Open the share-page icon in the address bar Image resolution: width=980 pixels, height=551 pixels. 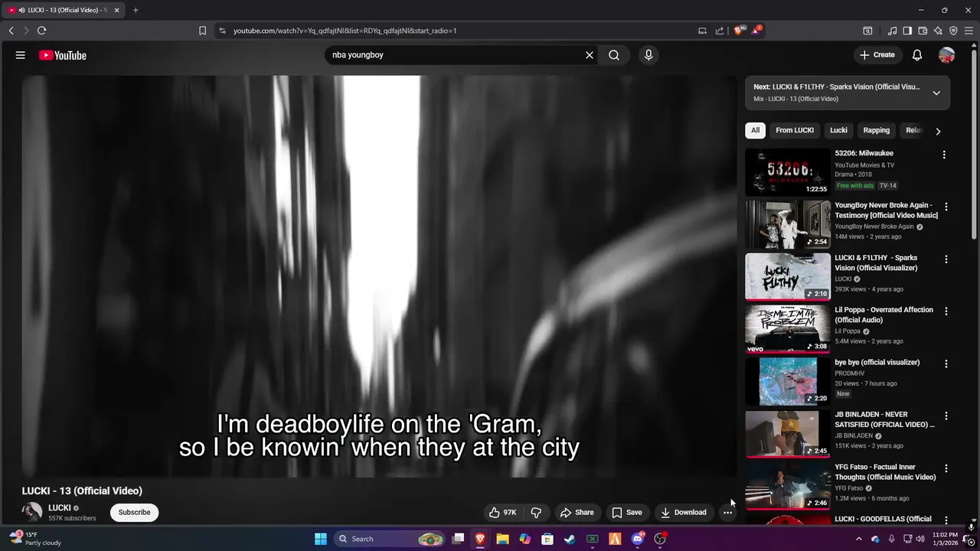(720, 31)
